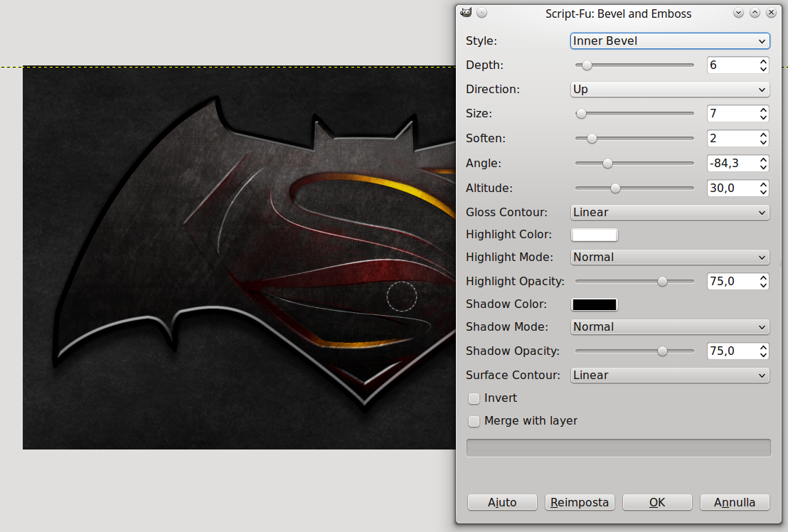Expand the Gloss Contour dropdown
The width and height of the screenshot is (788, 532).
670,213
